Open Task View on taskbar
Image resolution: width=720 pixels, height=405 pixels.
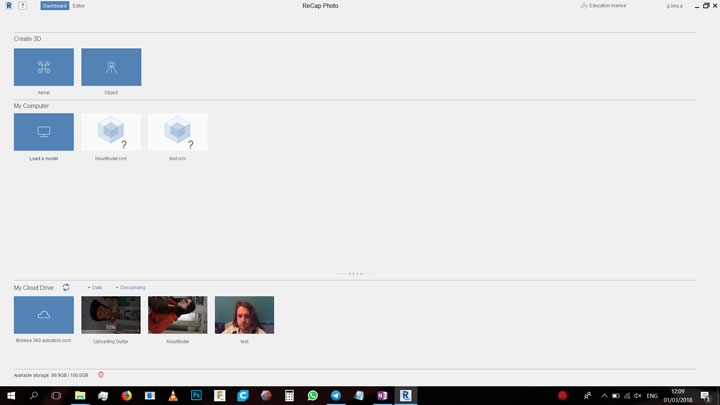pos(56,395)
